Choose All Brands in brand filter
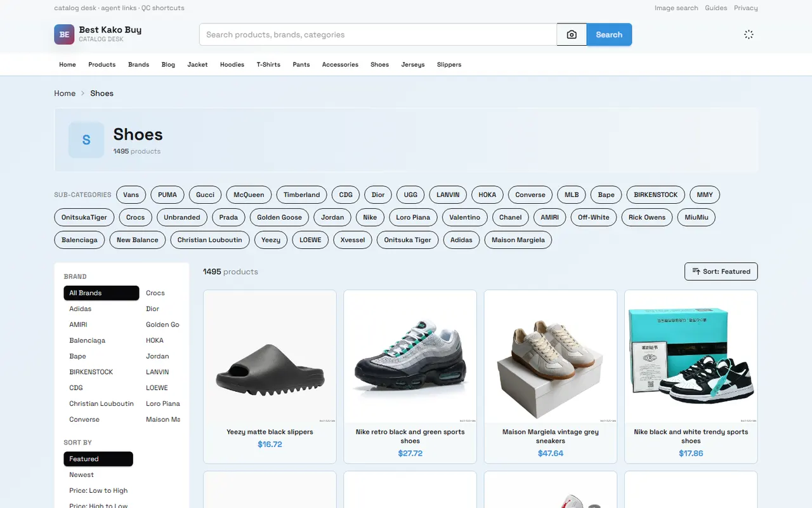Viewport: 812px width, 508px height. point(101,293)
